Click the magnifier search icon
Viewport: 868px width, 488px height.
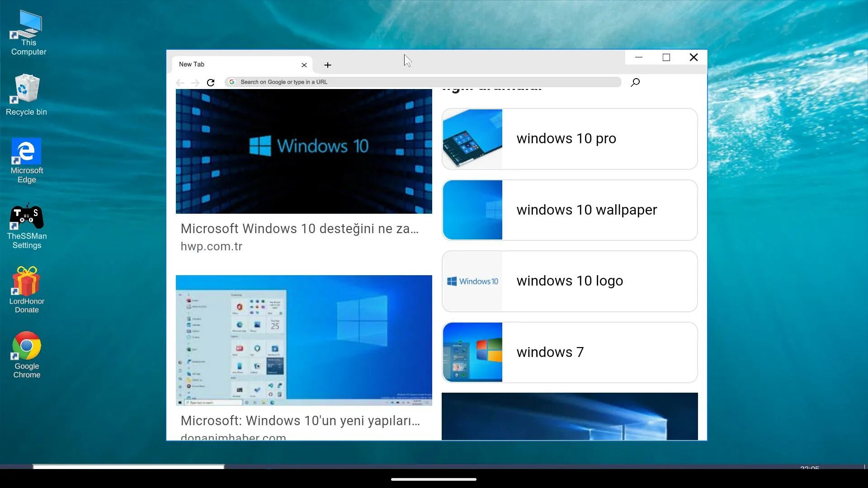[x=635, y=82]
